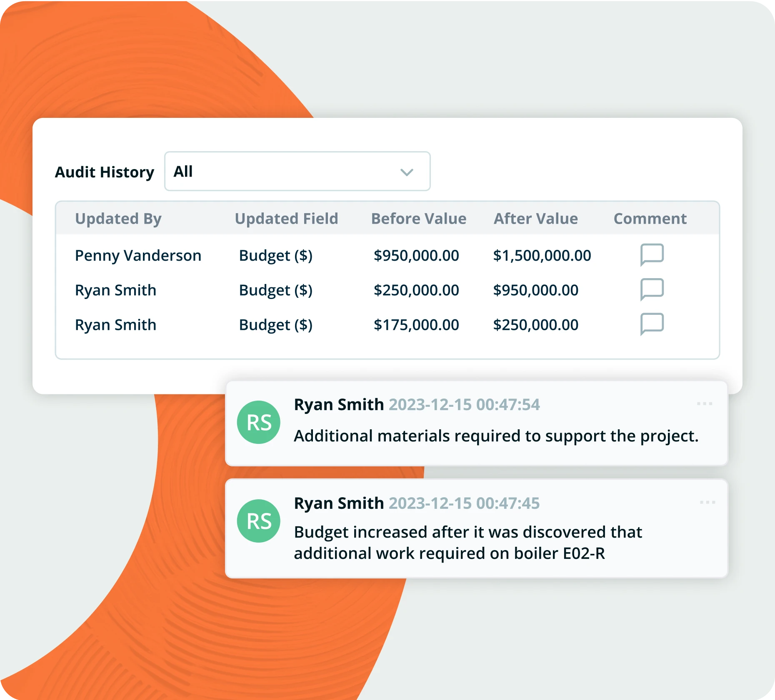Select the $1,500,000.00 after value cell

coord(542,255)
